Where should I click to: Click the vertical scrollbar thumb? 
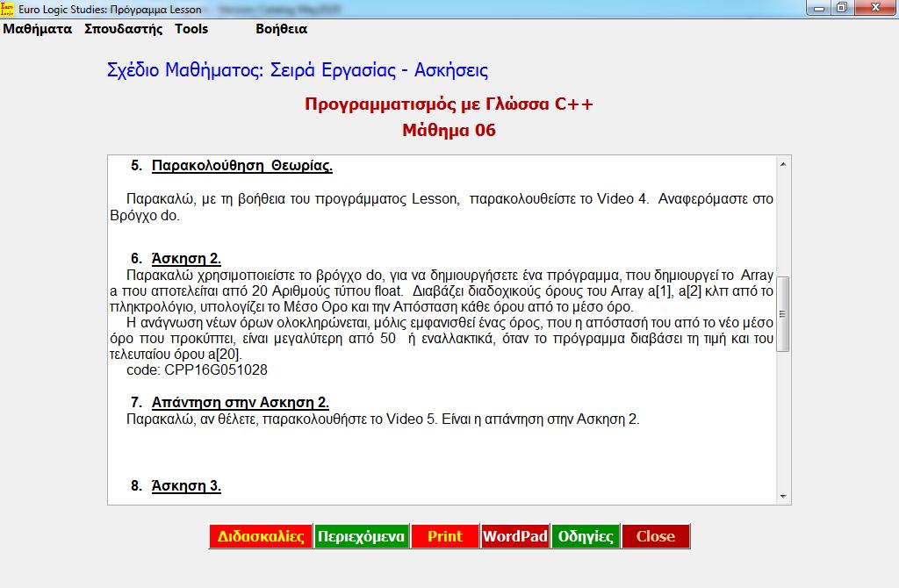coord(782,314)
